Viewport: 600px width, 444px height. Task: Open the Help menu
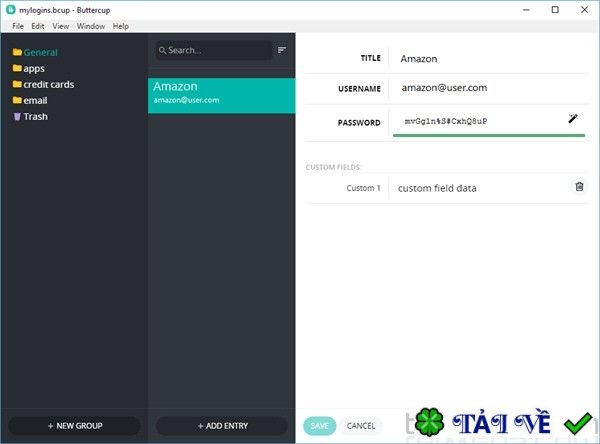click(121, 26)
